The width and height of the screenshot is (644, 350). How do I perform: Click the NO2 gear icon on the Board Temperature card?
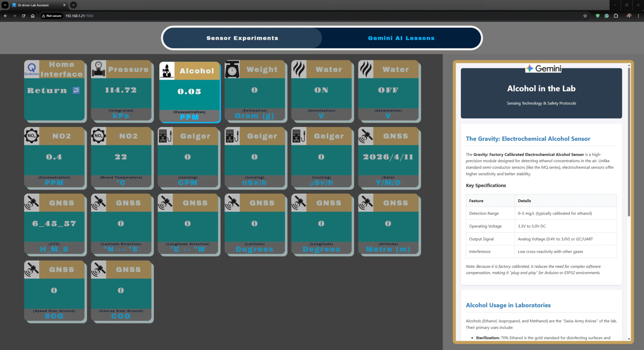coord(99,136)
